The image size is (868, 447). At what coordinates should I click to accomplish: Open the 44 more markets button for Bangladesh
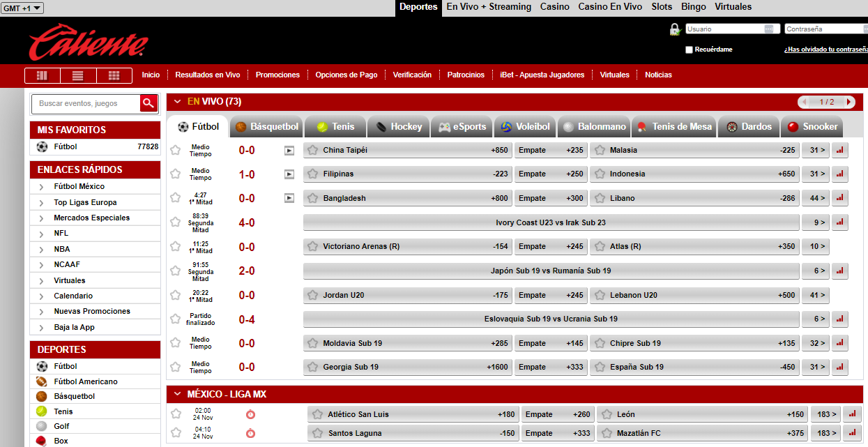pos(816,198)
